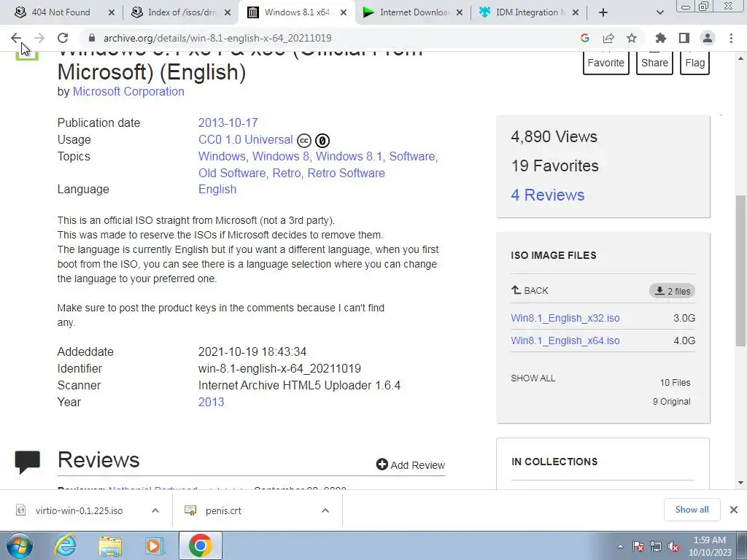The height and width of the screenshot is (560, 747).
Task: Click the address bar URL field
Action: (x=329, y=38)
